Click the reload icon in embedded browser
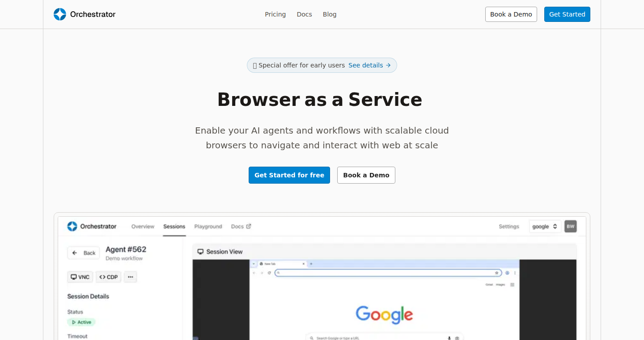The width and height of the screenshot is (644, 340). 269,273
